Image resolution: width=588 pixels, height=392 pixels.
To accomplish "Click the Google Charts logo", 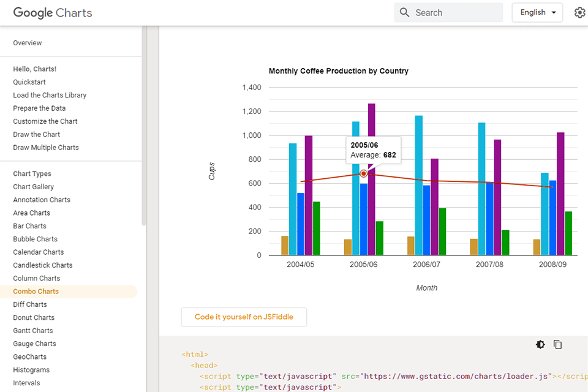I will 52,12.
